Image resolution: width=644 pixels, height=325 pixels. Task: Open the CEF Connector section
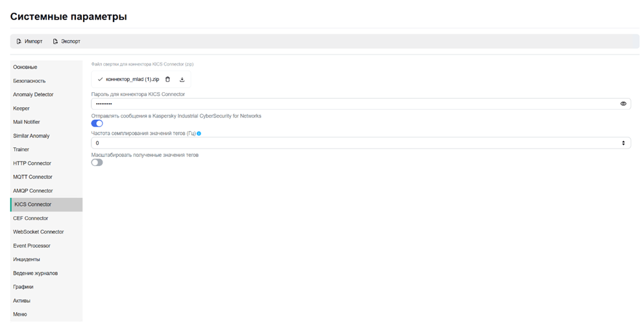click(31, 219)
